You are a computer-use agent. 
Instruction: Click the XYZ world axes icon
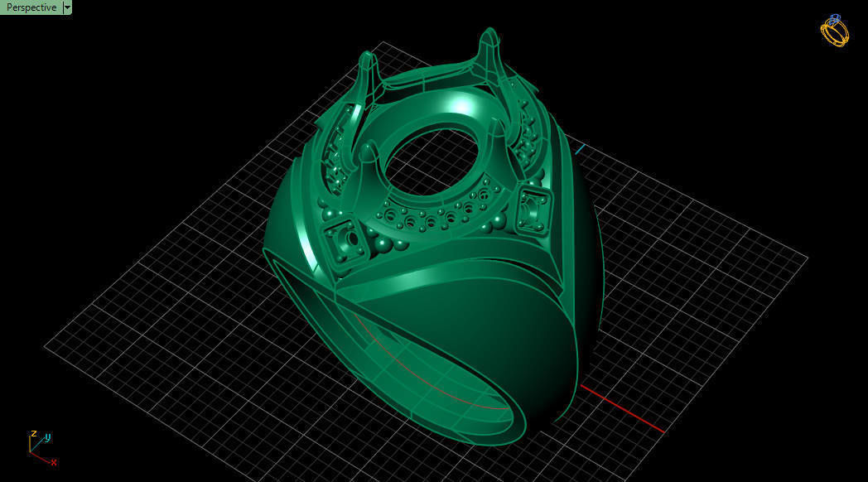(42, 448)
